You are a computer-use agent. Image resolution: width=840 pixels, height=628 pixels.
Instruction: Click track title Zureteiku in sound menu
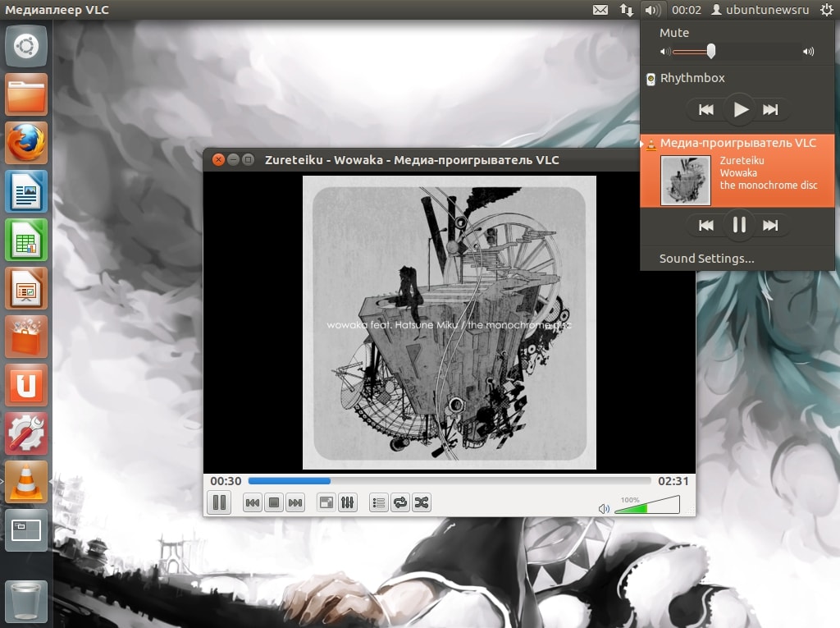click(x=742, y=160)
